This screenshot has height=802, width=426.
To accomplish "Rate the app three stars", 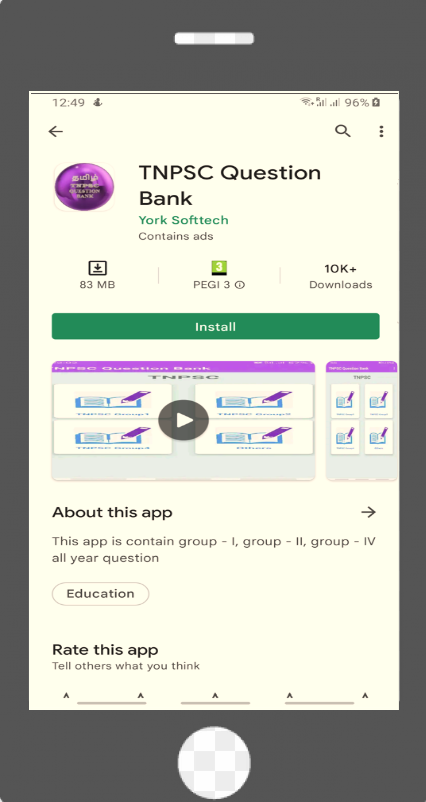I will pyautogui.click(x=215, y=696).
